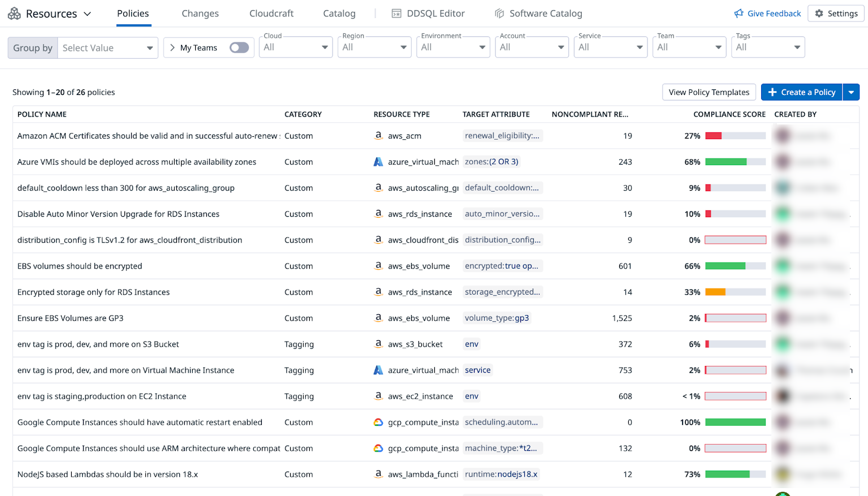Open the Group by Select Value dropdown
Viewport: 868px width, 496px height.
coord(107,48)
